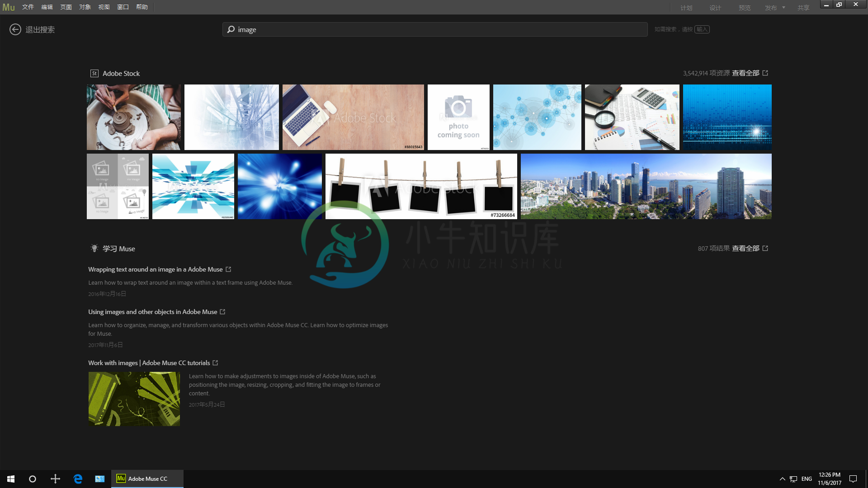Select the dark blue digital grid stock image

coord(727,117)
